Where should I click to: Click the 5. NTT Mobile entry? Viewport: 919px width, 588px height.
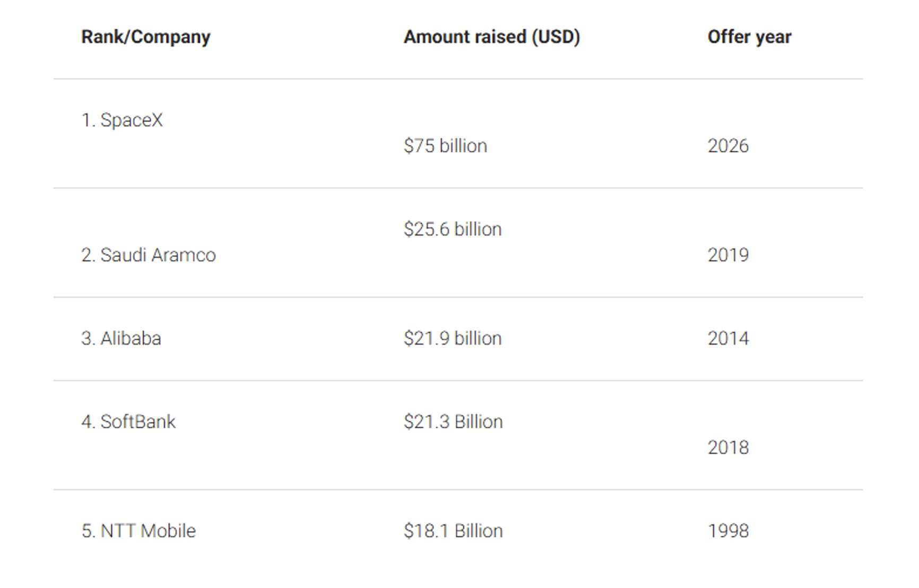pos(138,531)
